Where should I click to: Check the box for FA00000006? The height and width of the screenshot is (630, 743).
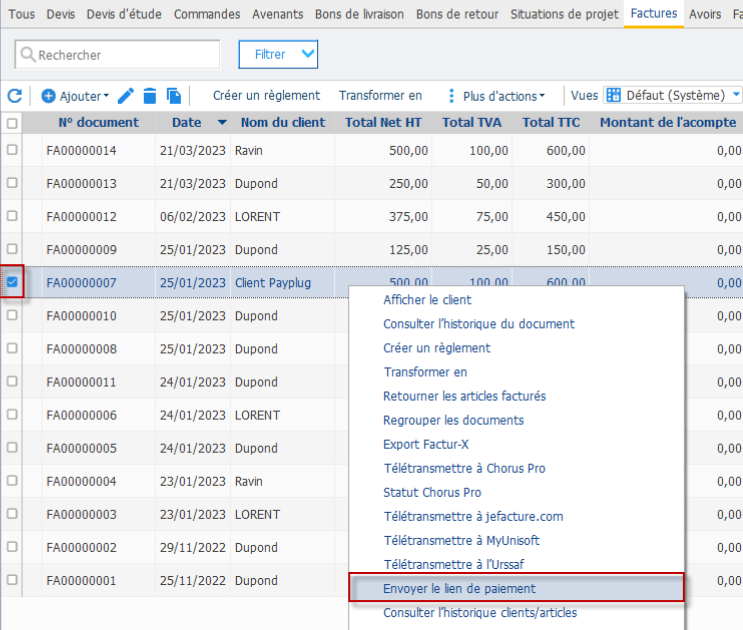(x=12, y=414)
